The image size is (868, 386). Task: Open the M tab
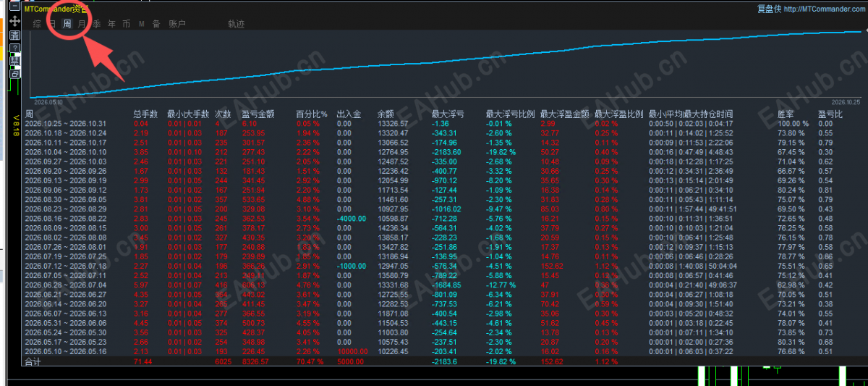click(142, 24)
